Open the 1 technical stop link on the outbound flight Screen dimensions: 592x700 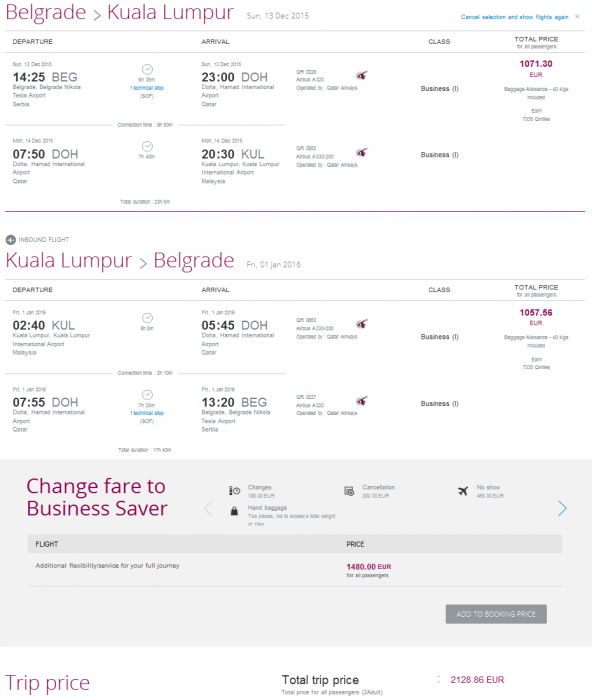[147, 88]
